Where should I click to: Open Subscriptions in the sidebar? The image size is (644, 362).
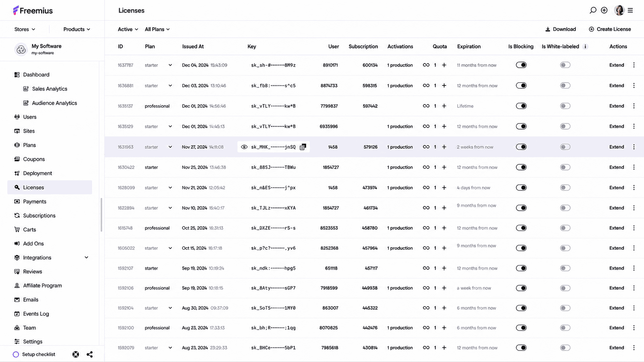click(39, 215)
